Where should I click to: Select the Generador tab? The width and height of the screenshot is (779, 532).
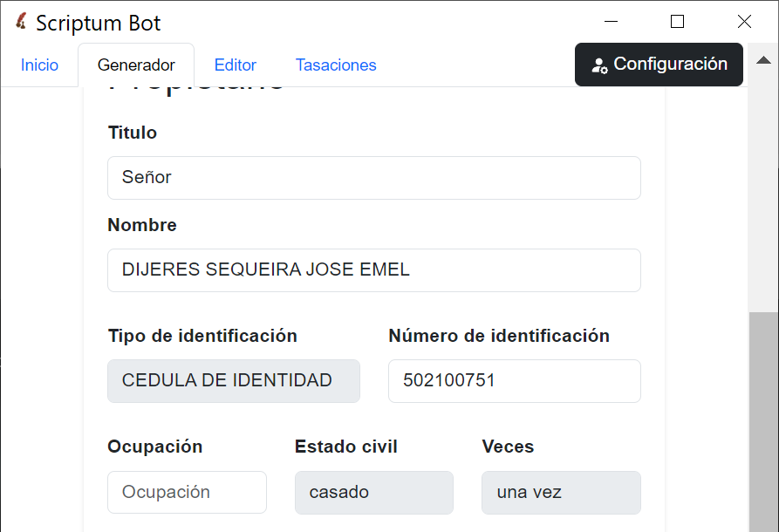[x=136, y=65]
